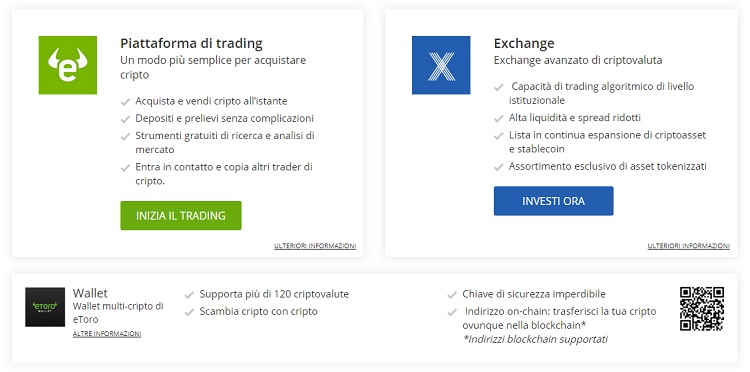Viewport: 750px width, 372px height.
Task: Start trading with INIZIA IL TRADING button
Action: [181, 216]
